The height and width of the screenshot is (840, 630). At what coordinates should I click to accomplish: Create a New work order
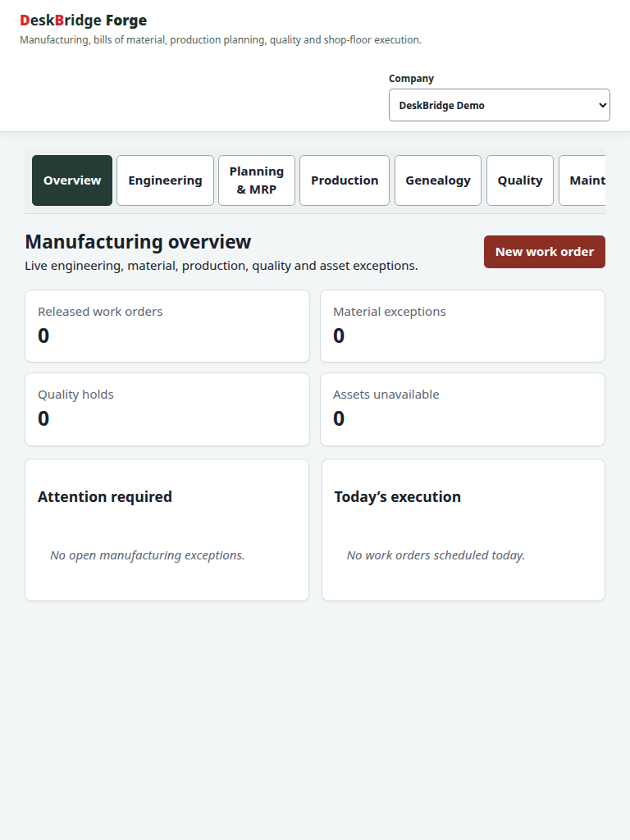click(x=545, y=252)
